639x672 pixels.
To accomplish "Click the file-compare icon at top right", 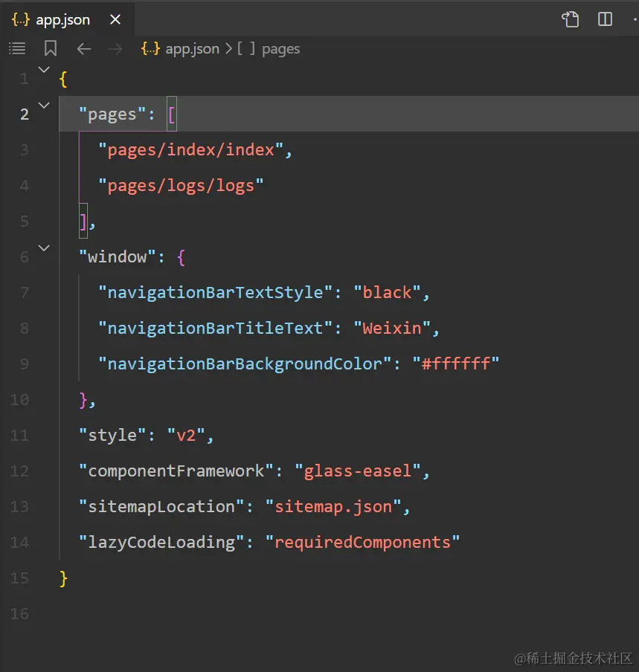I will point(571,19).
